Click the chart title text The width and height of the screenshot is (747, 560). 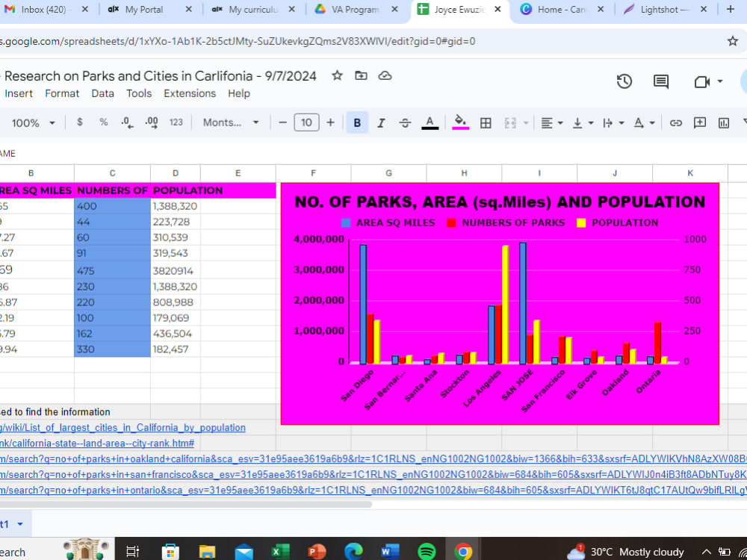(500, 202)
